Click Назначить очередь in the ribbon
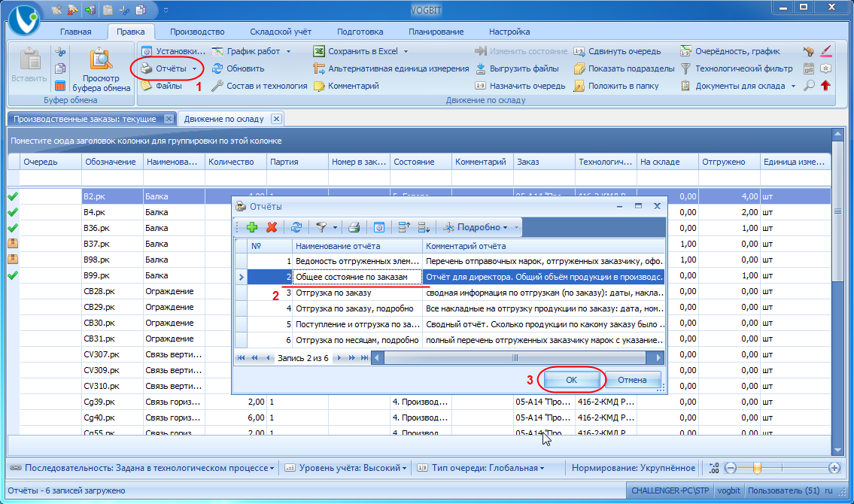The width and height of the screenshot is (854, 504). point(520,86)
